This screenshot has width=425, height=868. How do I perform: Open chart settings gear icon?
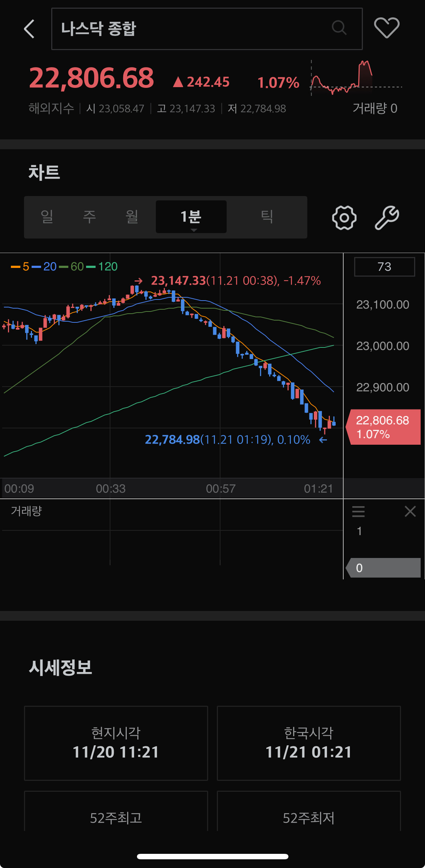[x=344, y=217]
